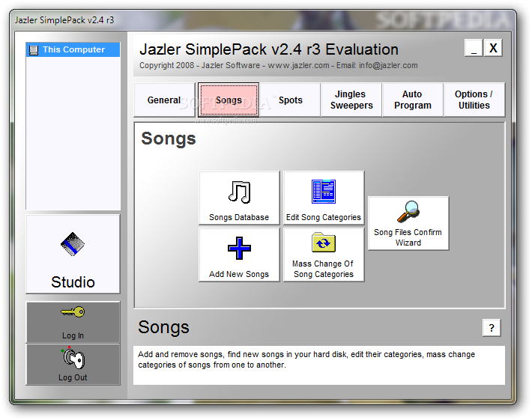Click the Songs Database label

[239, 217]
